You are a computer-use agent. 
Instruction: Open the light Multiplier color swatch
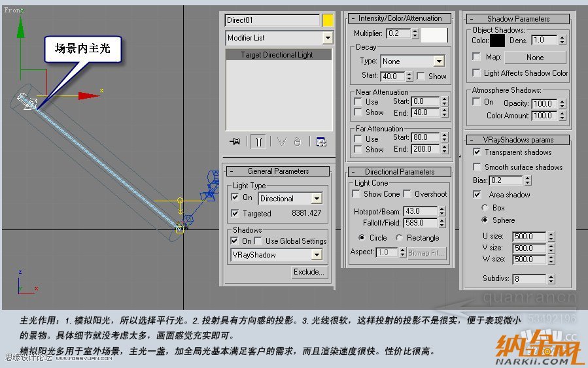pos(434,35)
